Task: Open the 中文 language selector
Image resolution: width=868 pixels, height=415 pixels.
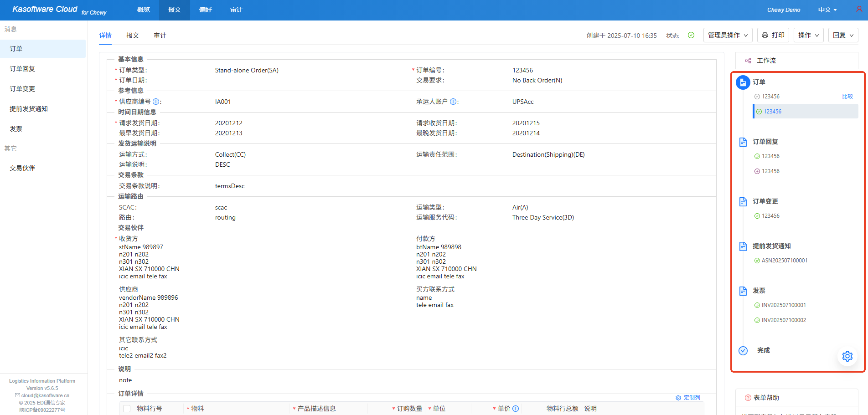Action: (x=827, y=10)
